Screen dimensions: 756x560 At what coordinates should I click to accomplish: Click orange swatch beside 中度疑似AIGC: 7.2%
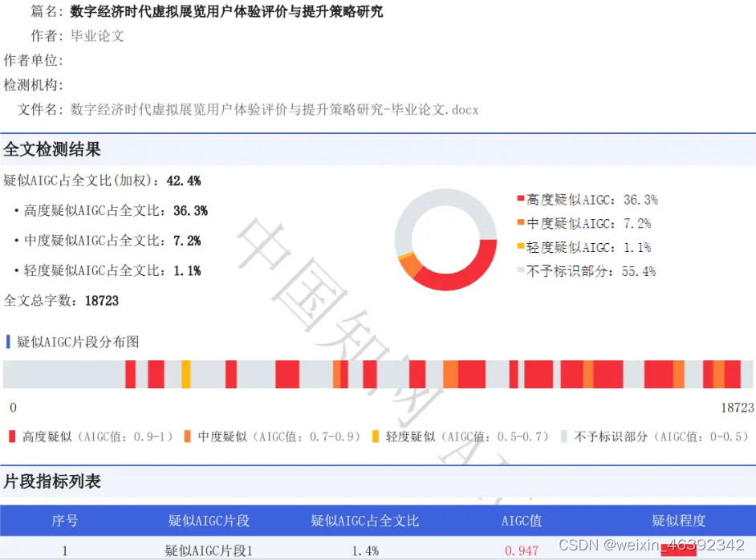point(520,221)
